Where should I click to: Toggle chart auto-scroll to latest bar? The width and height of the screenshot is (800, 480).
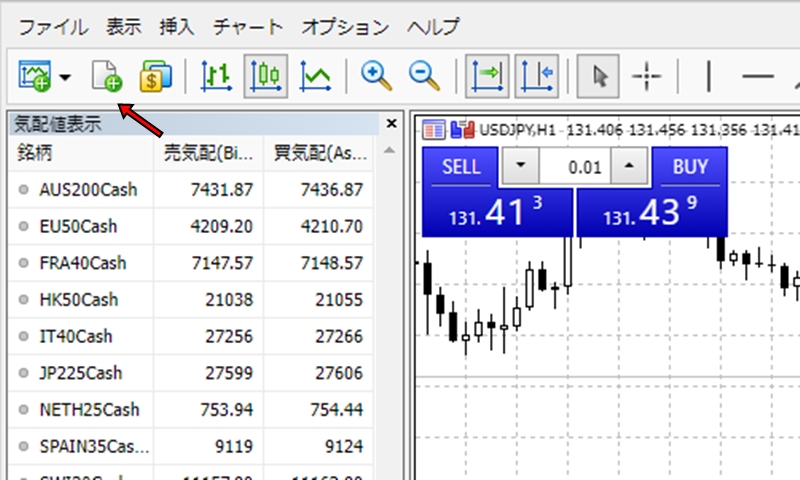coord(487,77)
